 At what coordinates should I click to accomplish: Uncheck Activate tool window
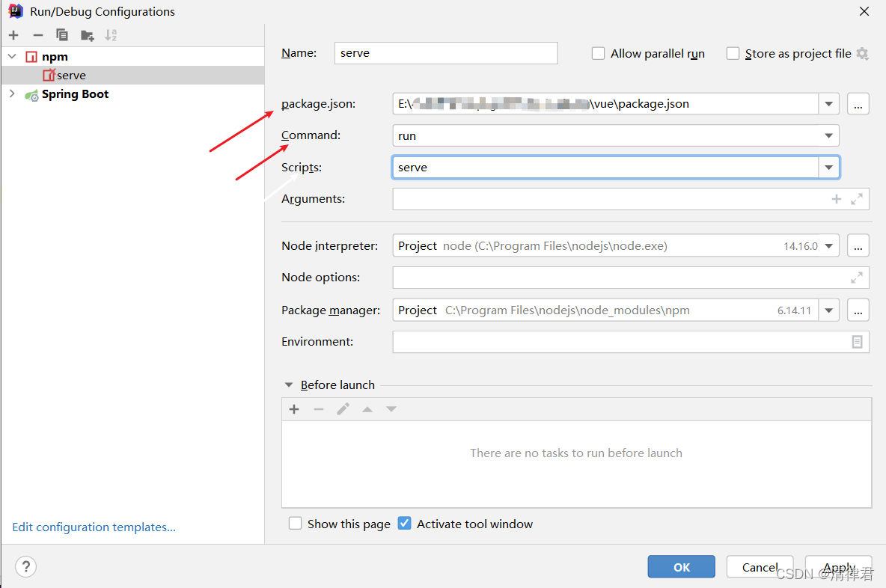point(405,524)
